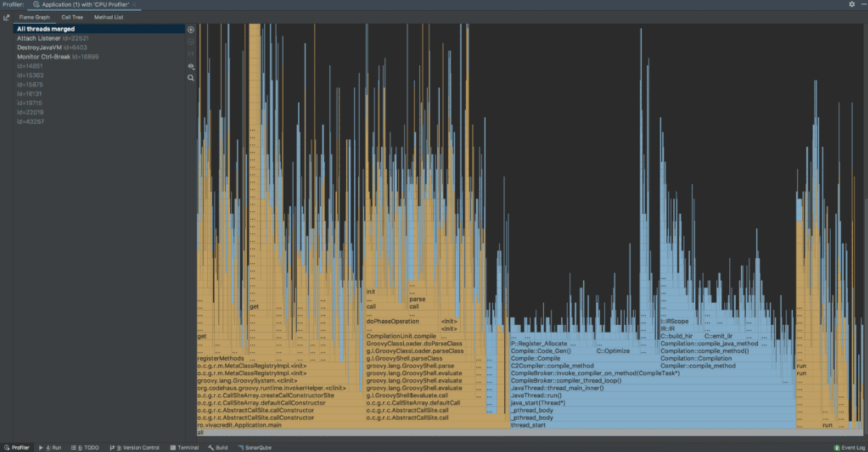
Task: Open the Event Log in status bar
Action: click(849, 447)
